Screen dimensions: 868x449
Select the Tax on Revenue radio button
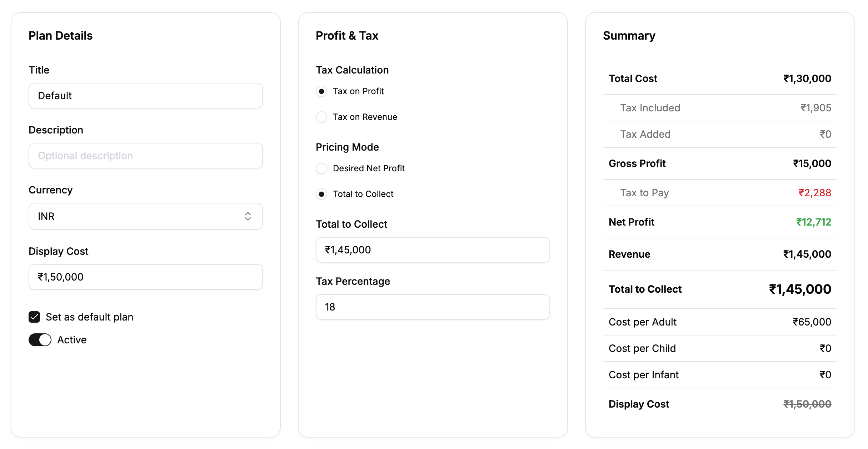point(321,117)
